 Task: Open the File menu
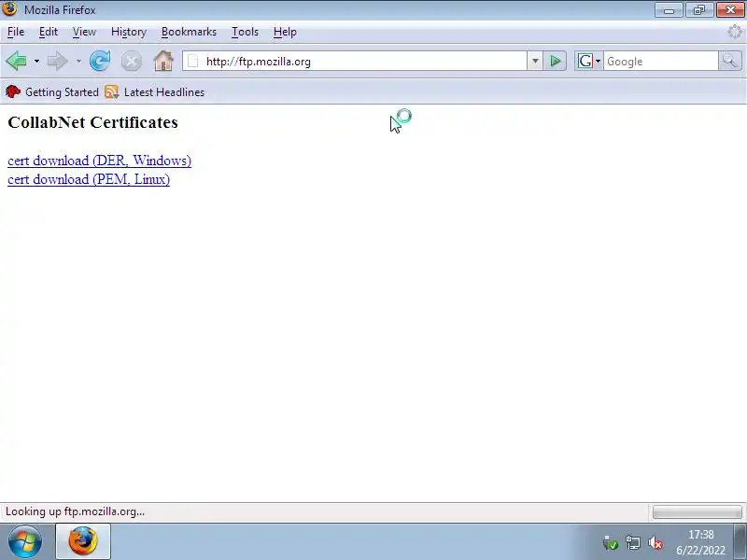[x=16, y=32]
